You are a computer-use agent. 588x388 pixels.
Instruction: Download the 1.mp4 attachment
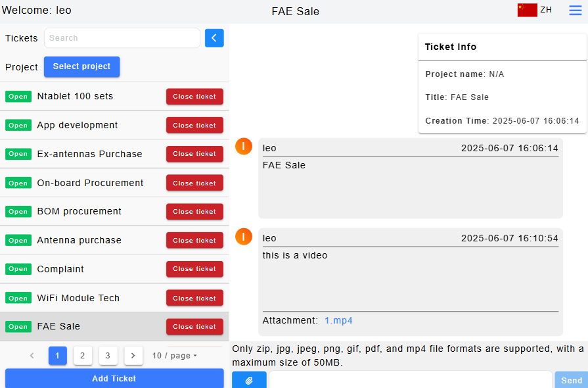click(338, 321)
